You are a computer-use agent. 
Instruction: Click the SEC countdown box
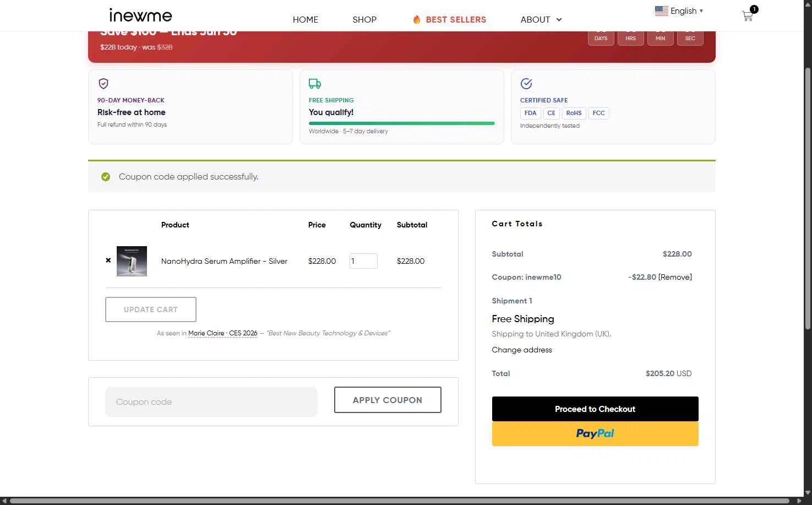[690, 38]
